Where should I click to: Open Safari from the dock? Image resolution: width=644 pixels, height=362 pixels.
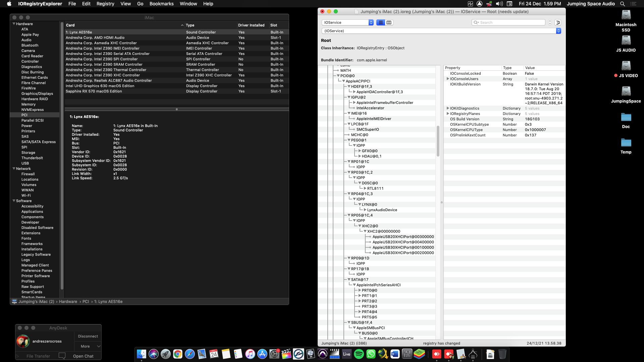190,354
